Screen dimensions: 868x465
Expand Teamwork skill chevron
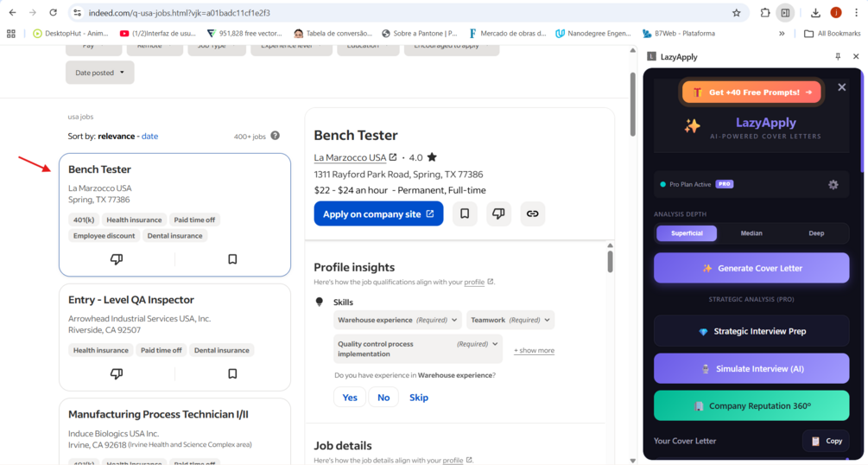tap(547, 320)
